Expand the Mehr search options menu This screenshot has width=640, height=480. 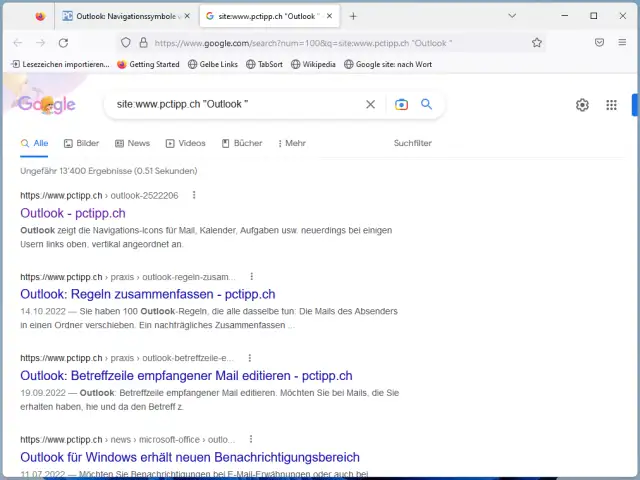(291, 143)
